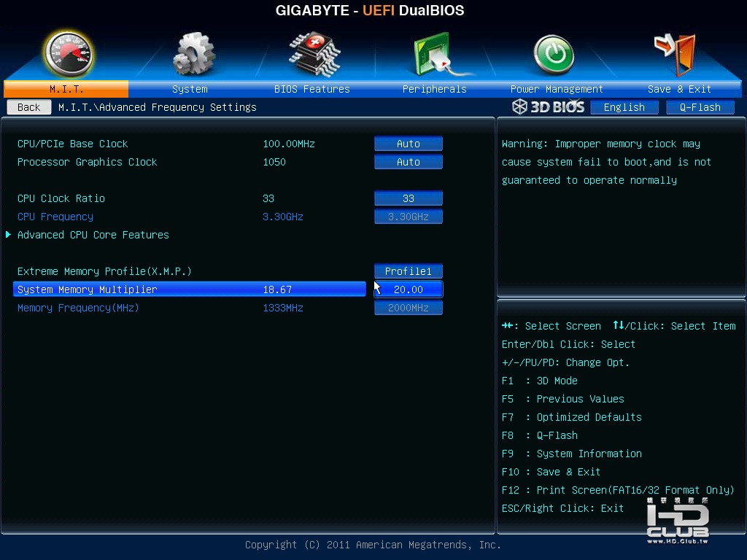Click the memory clock warning text
747x560 pixels.
click(606, 162)
